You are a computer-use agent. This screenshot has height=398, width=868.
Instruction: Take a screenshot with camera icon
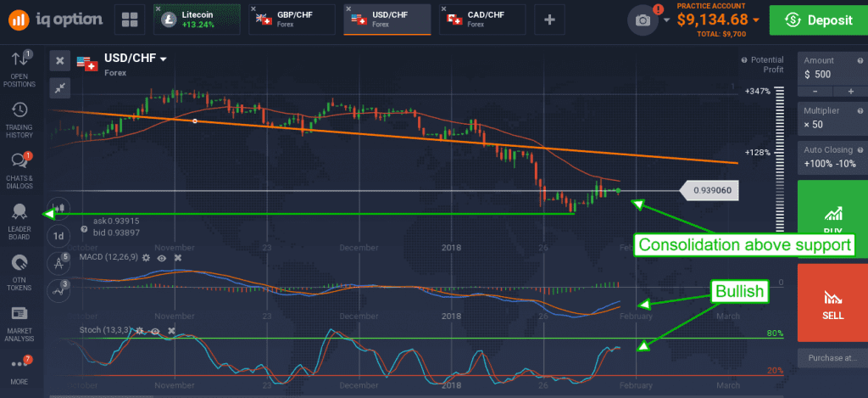[643, 20]
